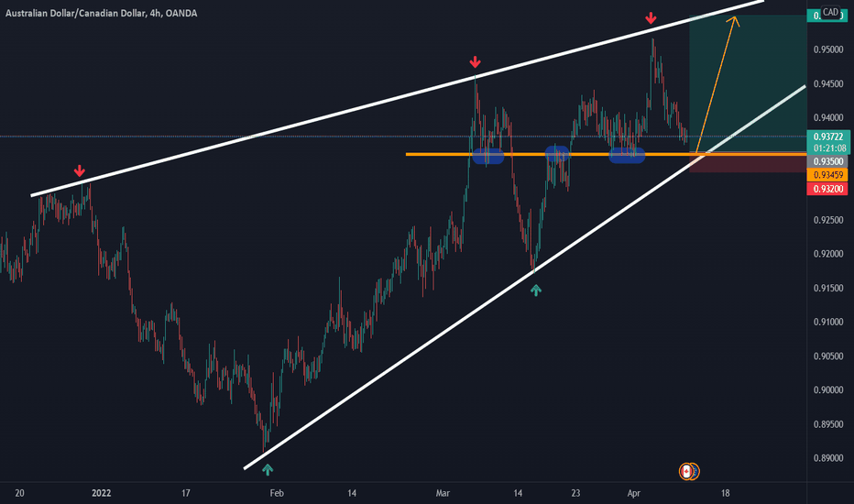The image size is (854, 504).
Task: Click the OANDA source label in title
Action: click(181, 13)
